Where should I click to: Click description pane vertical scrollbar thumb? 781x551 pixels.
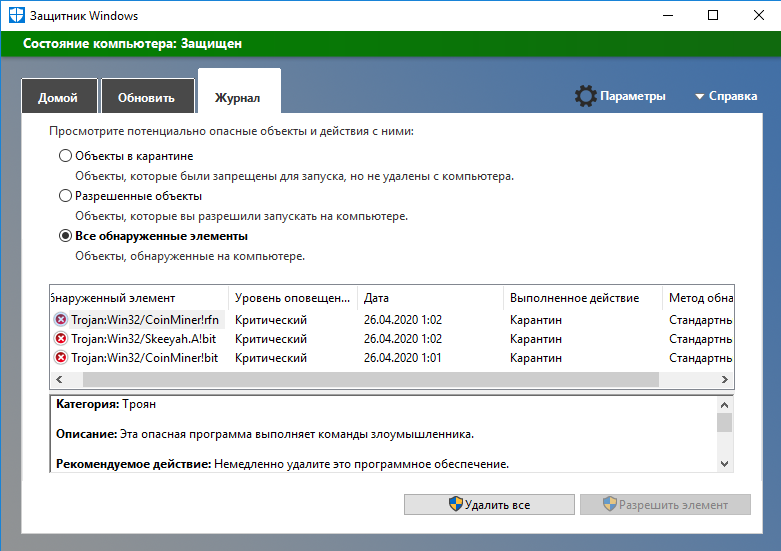[x=724, y=422]
